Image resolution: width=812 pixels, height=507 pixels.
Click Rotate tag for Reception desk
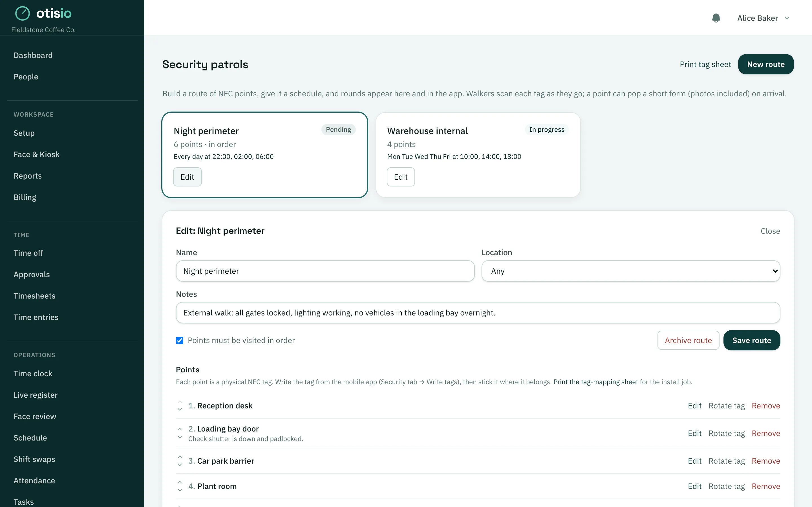727,406
